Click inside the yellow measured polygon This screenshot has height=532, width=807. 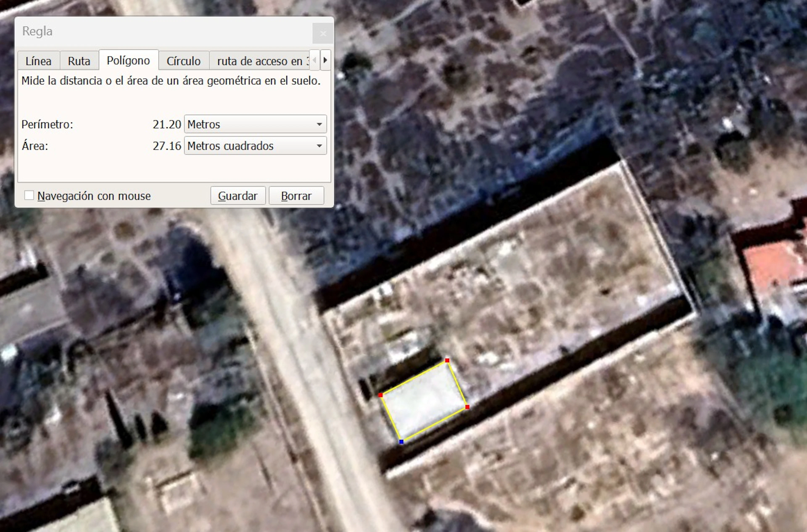pos(424,401)
